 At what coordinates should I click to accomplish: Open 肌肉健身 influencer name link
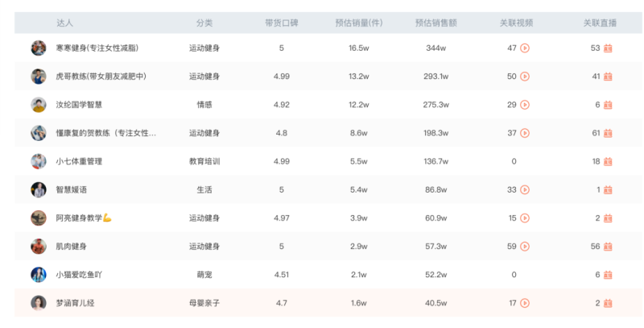point(71,247)
